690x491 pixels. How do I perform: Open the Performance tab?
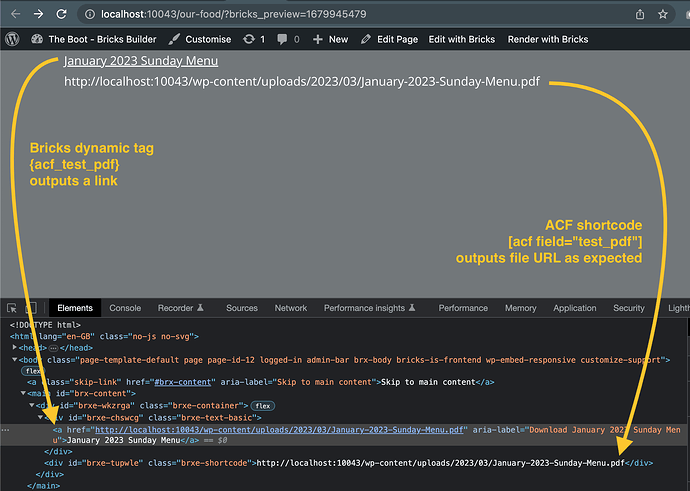[463, 308]
